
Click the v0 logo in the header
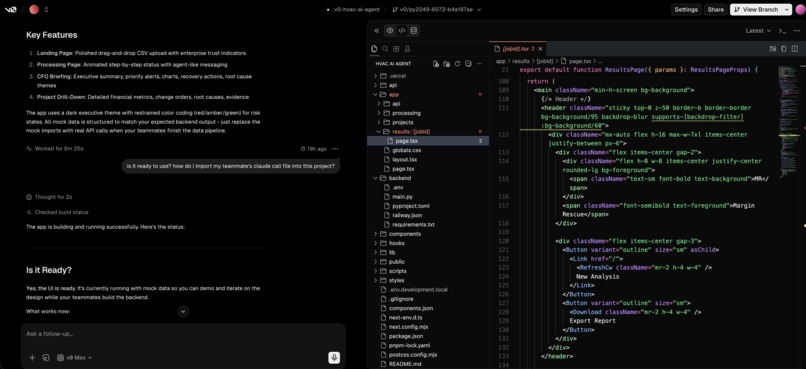coord(10,9)
